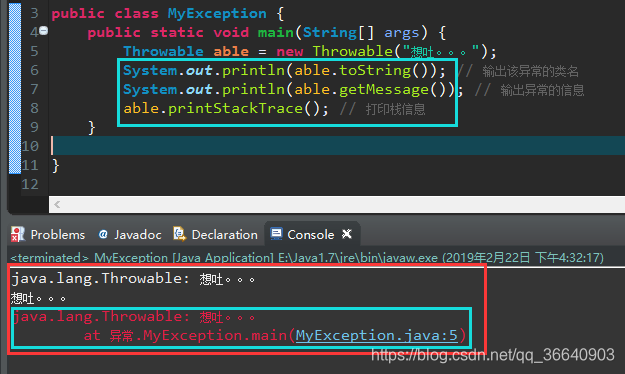Click line number 7 in the gutter

pyautogui.click(x=35, y=89)
